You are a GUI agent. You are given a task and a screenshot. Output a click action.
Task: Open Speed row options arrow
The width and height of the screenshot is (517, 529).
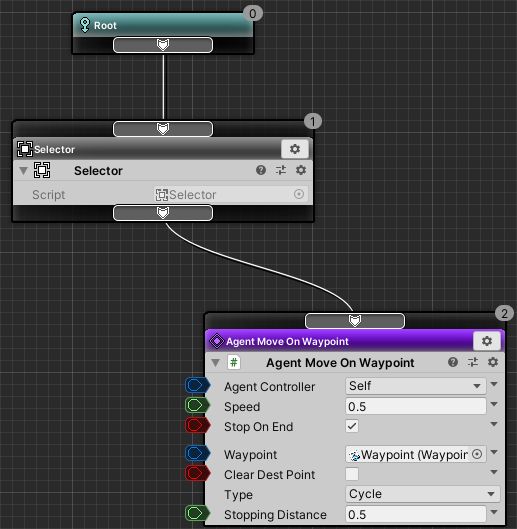click(494, 404)
